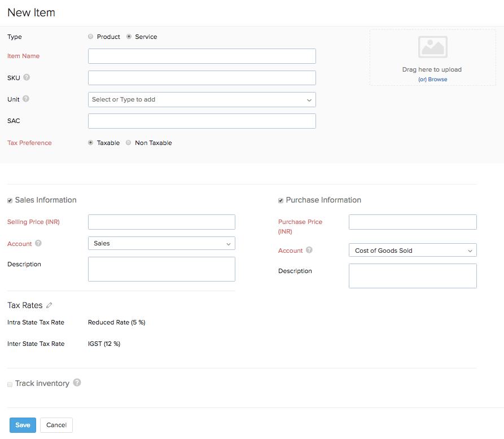Image resolution: width=504 pixels, height=439 pixels.
Task: Click the Sales Account help icon
Action: pyautogui.click(x=38, y=244)
